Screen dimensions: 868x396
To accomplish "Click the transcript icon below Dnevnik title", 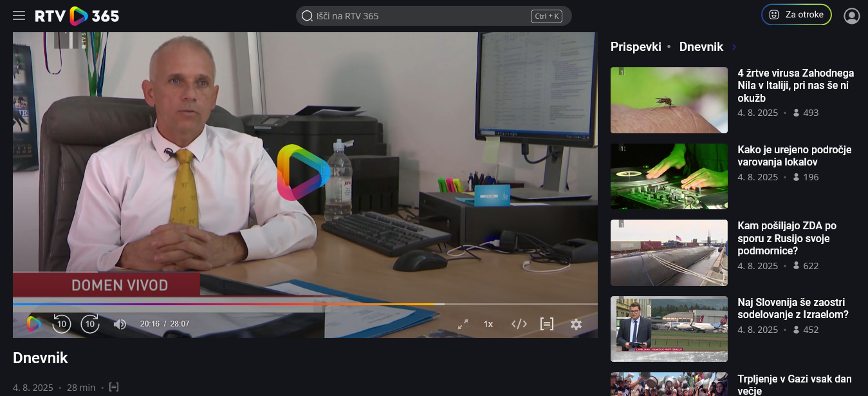I will [x=114, y=387].
